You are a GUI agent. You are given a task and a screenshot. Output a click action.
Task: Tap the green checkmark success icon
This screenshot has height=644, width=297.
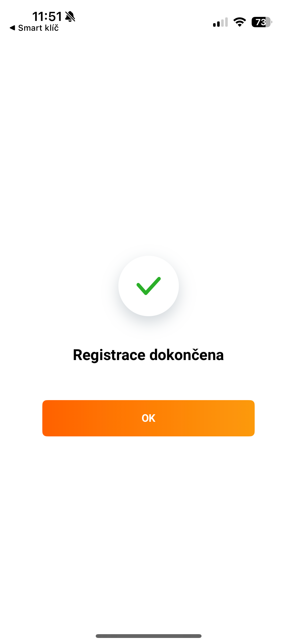(x=148, y=286)
